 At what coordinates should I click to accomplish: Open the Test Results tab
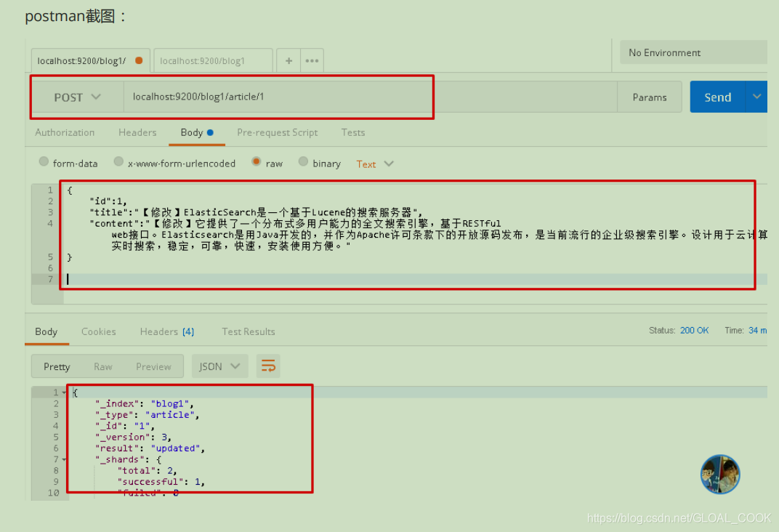point(249,331)
